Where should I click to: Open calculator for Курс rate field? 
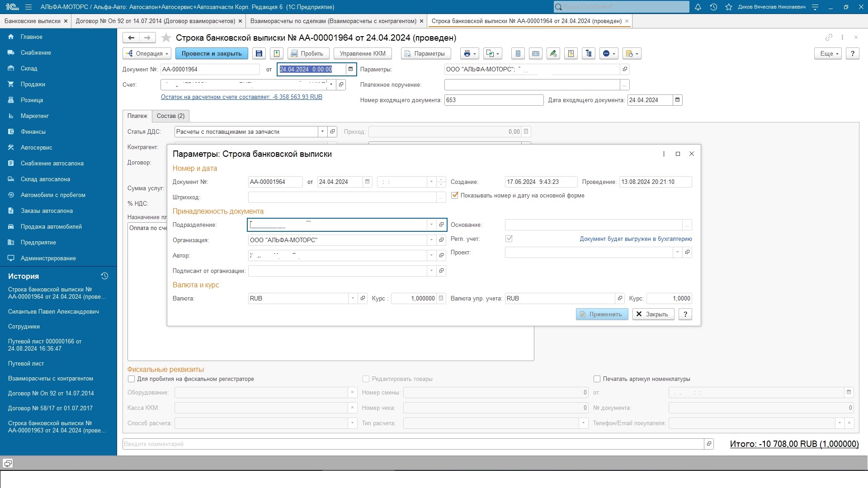441,298
